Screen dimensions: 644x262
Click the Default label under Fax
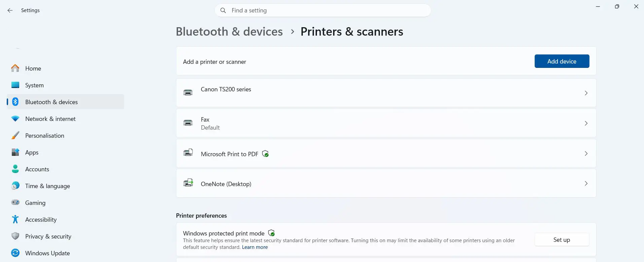(210, 128)
